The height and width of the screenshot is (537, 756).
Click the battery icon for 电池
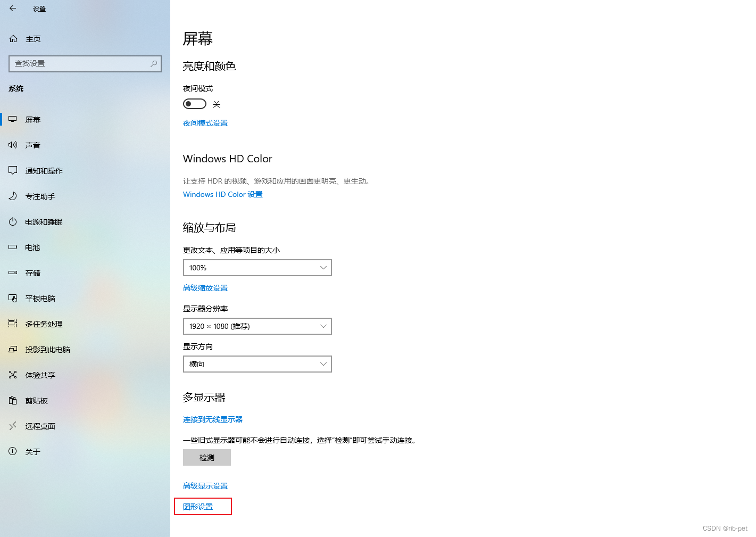point(13,247)
